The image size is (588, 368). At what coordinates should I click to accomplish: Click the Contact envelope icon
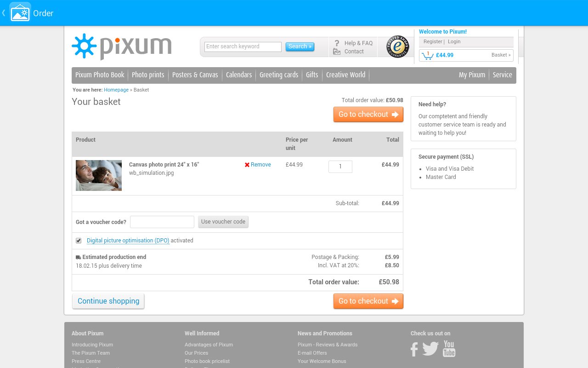pos(337,52)
